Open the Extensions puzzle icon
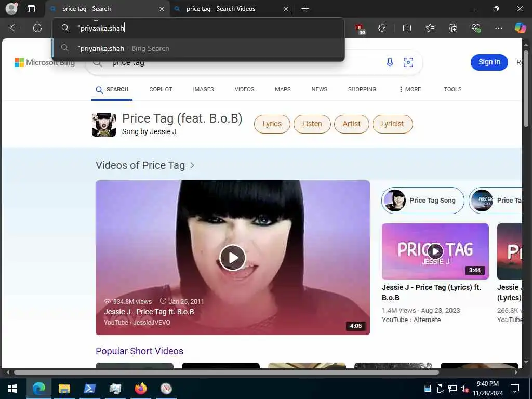The height and width of the screenshot is (399, 532). point(382,28)
